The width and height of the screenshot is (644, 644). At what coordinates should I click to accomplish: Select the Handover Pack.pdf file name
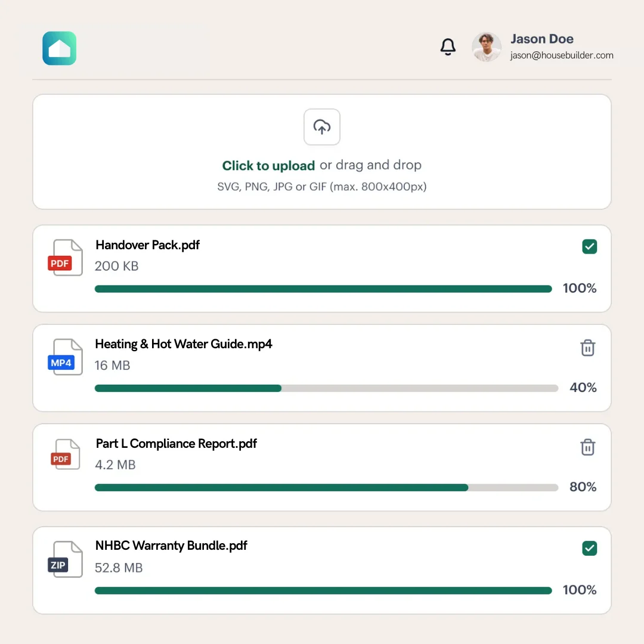coord(147,245)
